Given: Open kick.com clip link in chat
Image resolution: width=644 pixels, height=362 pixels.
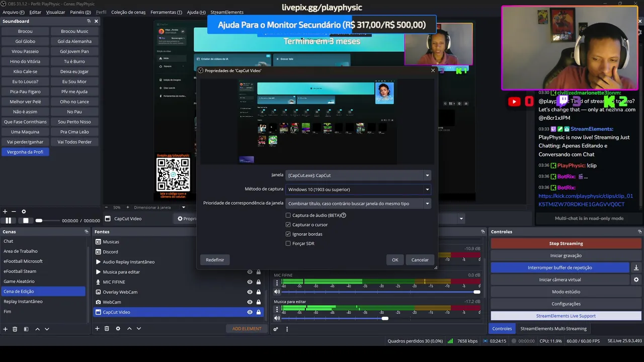Looking at the screenshot, I should (586, 200).
